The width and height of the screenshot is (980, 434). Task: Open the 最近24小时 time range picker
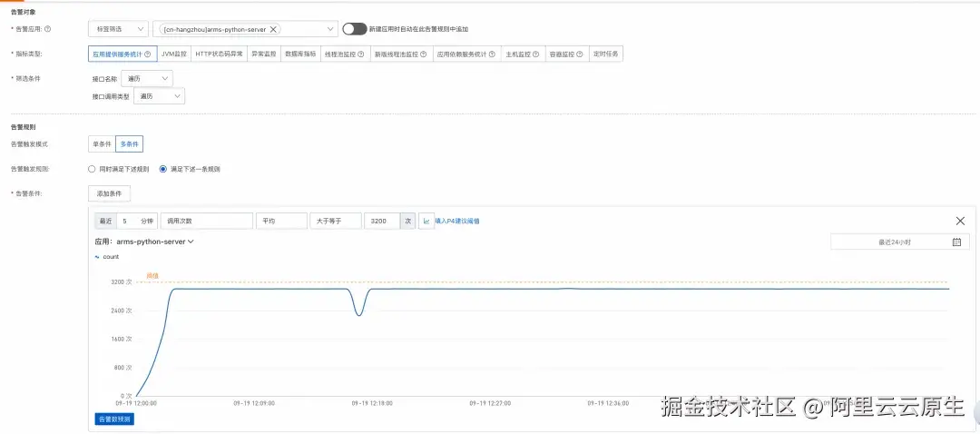pos(900,242)
